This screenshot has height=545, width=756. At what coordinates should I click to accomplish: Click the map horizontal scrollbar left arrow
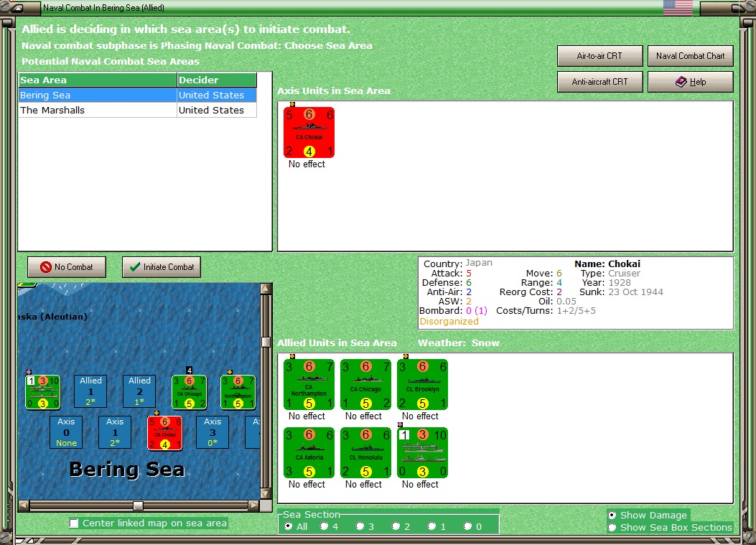[24, 506]
